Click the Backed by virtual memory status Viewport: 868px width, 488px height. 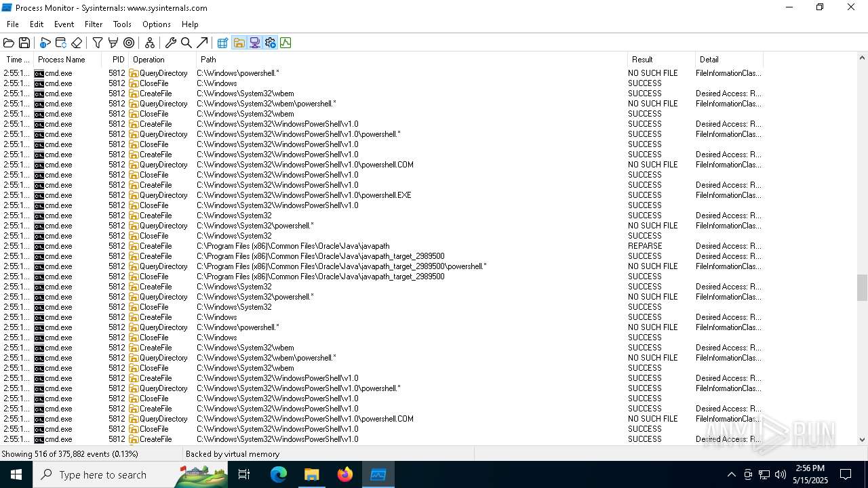tap(233, 454)
